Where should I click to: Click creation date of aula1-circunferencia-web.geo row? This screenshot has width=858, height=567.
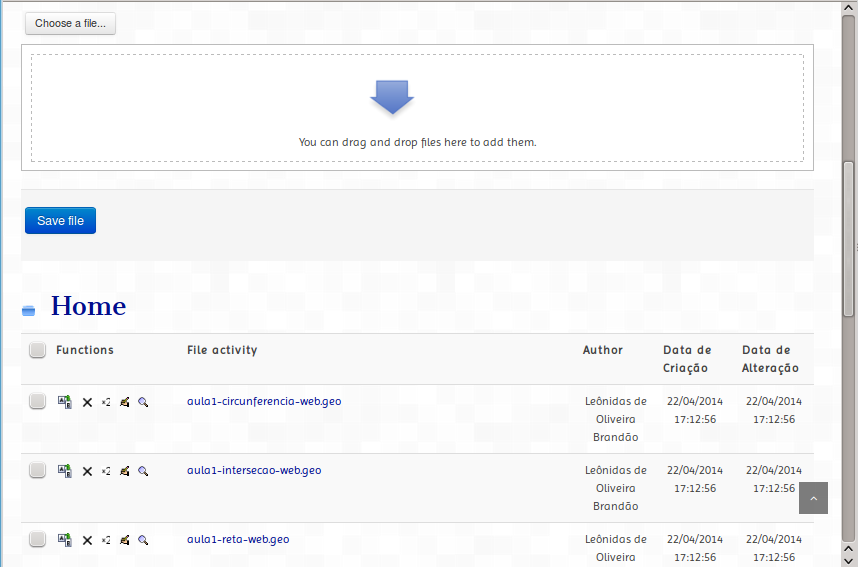tap(695, 410)
